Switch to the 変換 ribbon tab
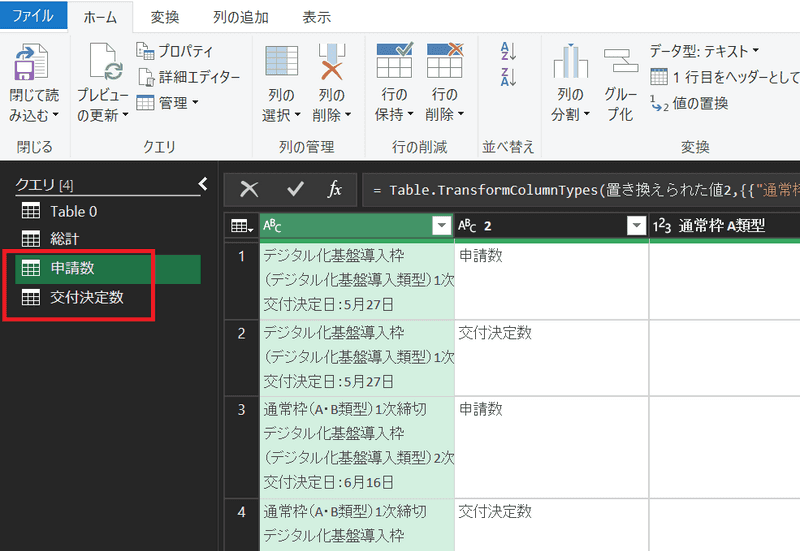This screenshot has height=551, width=800. coord(165,17)
